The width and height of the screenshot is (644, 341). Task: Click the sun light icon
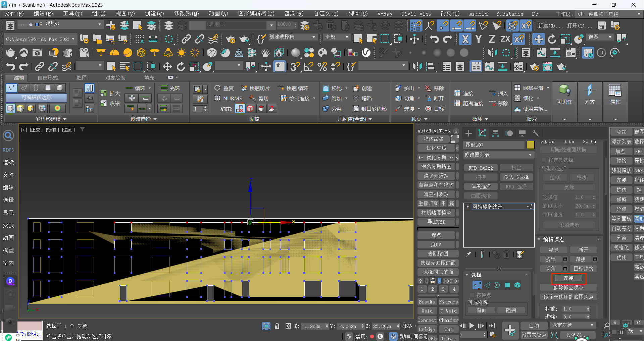pos(182,53)
